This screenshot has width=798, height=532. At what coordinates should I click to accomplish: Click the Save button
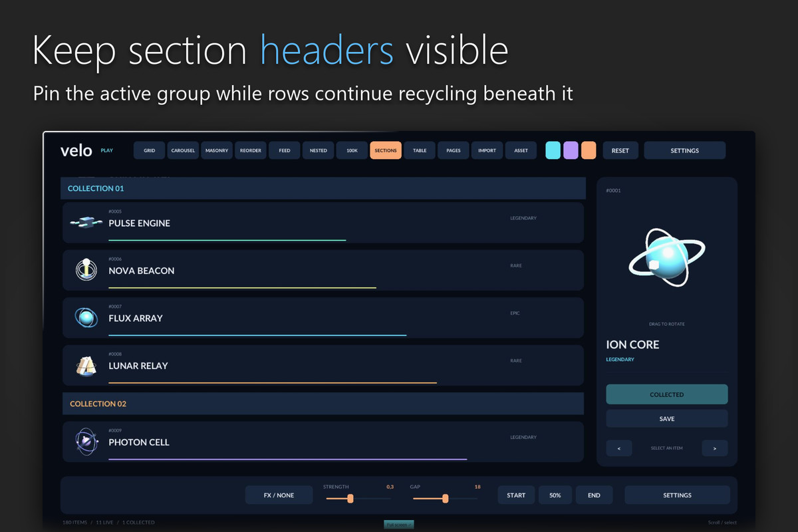[667, 418]
